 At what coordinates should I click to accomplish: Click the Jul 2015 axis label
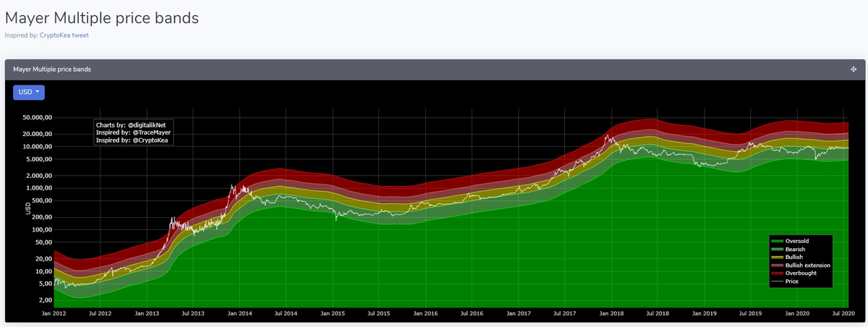coord(378,313)
